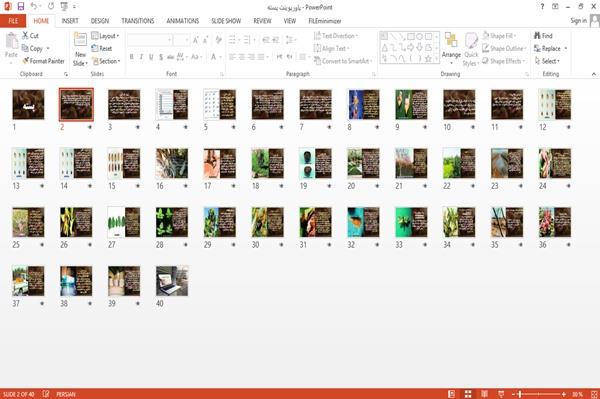Clear all formatting eraser icon

coord(218,40)
